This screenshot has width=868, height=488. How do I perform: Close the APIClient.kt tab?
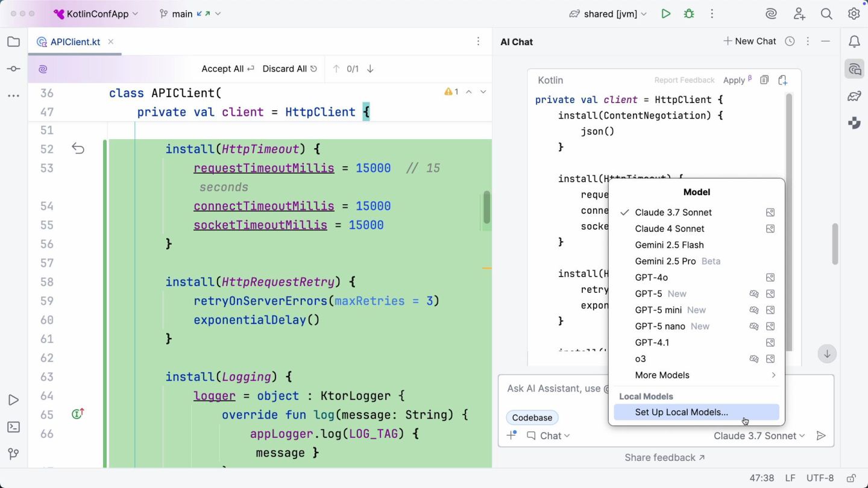[x=111, y=42]
